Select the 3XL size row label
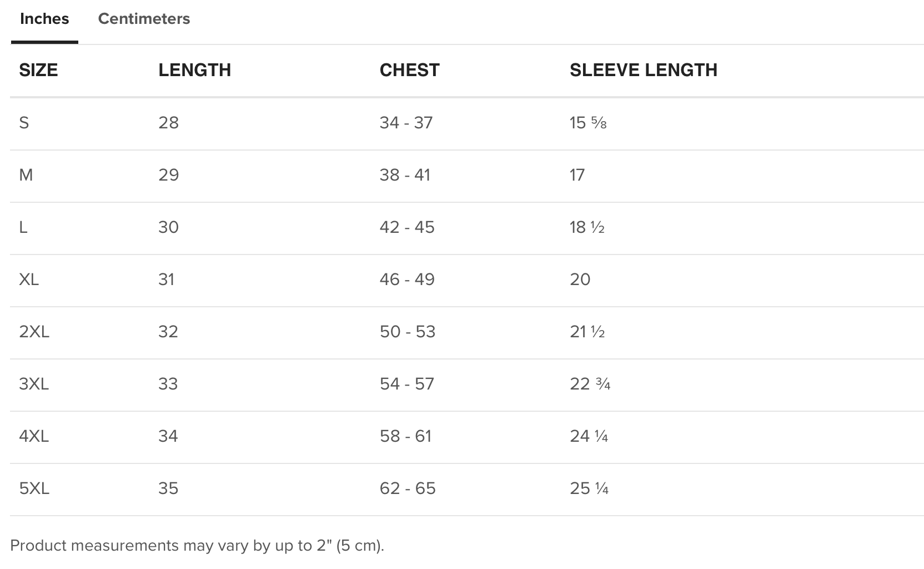 [x=34, y=384]
